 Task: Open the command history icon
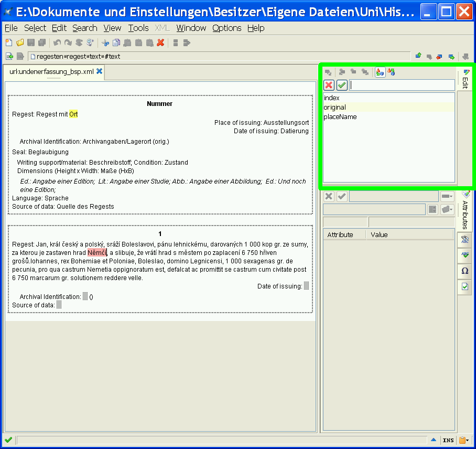point(90,43)
